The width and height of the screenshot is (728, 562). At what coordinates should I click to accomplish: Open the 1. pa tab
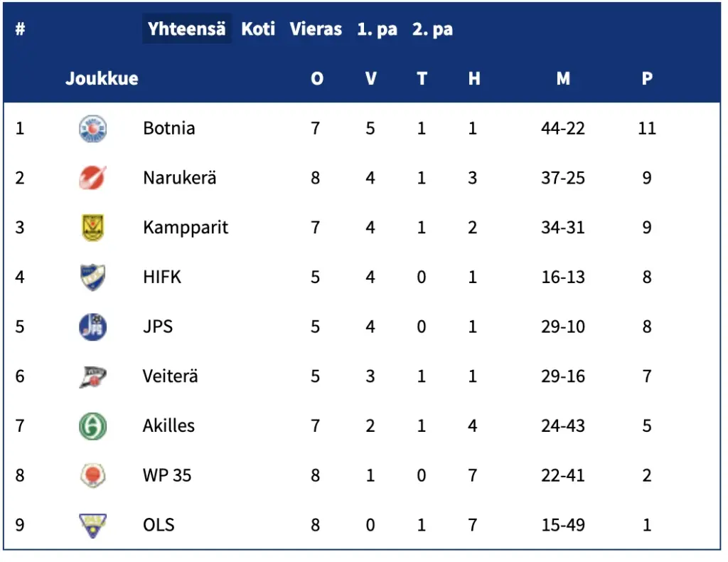pos(377,29)
